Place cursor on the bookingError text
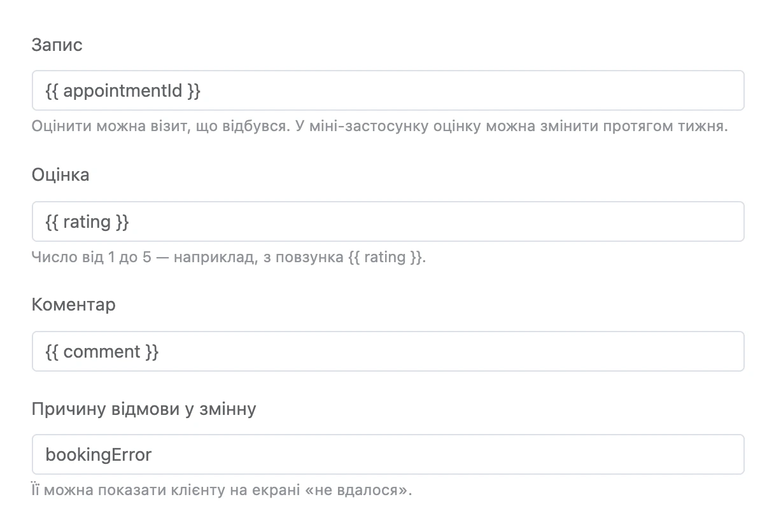 (99, 455)
